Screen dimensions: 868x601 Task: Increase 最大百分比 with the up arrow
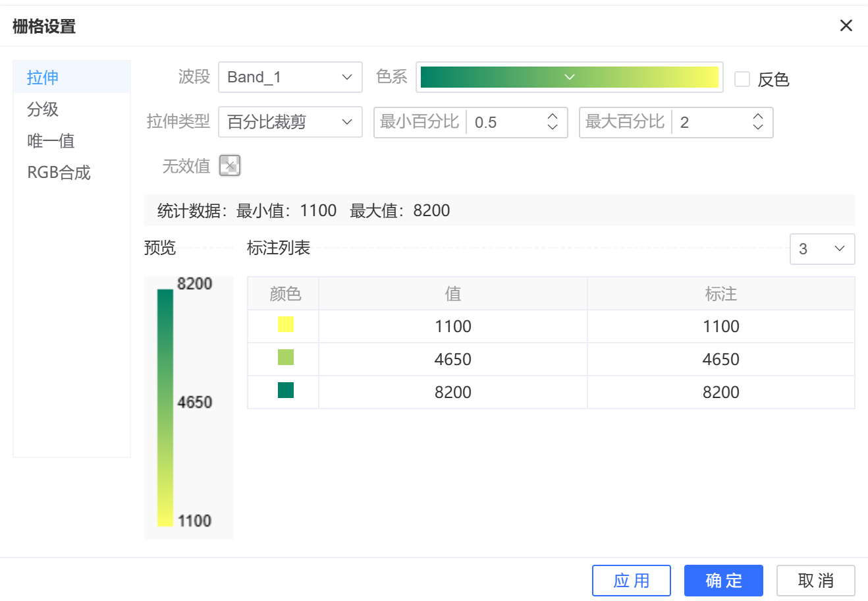[758, 117]
